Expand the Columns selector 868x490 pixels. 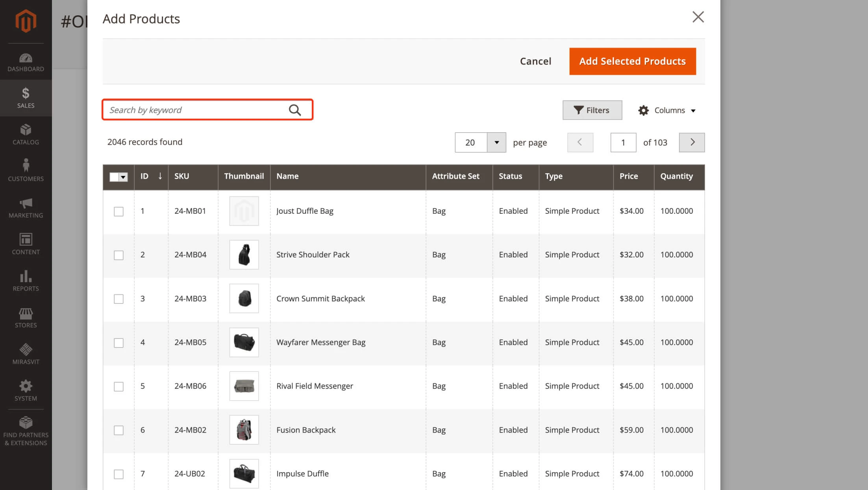pos(667,110)
